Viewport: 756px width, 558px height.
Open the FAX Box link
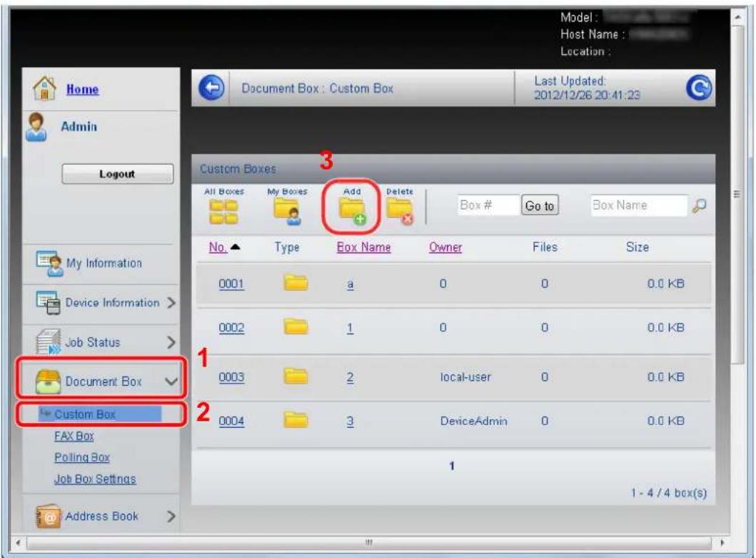pyautogui.click(x=74, y=437)
